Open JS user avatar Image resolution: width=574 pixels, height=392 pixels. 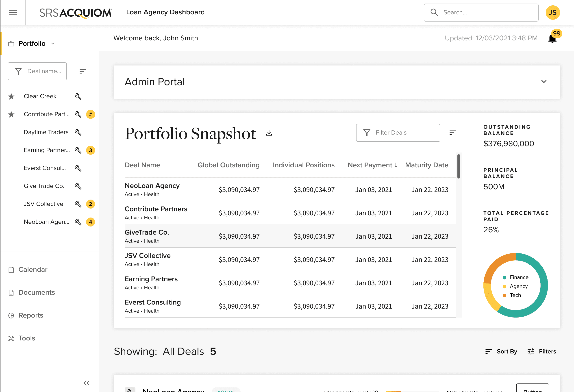point(552,12)
